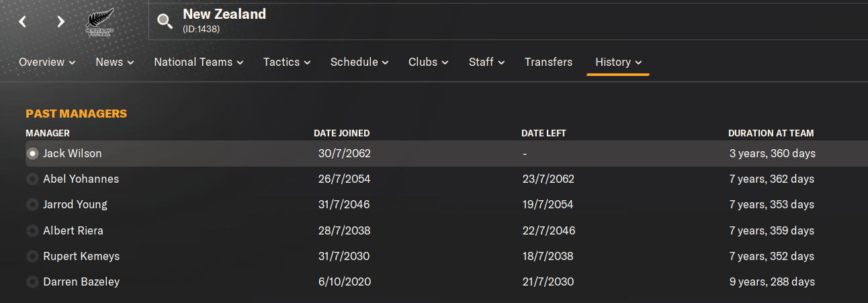
Task: Open the National Teams dropdown
Action: click(x=199, y=62)
